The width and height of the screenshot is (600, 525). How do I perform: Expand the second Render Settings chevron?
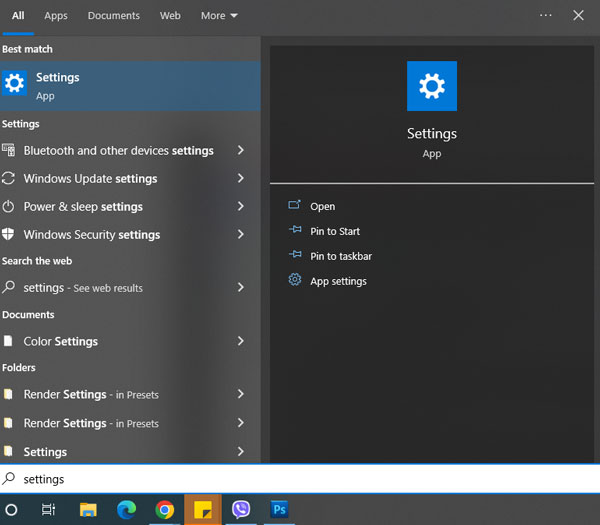pos(240,422)
